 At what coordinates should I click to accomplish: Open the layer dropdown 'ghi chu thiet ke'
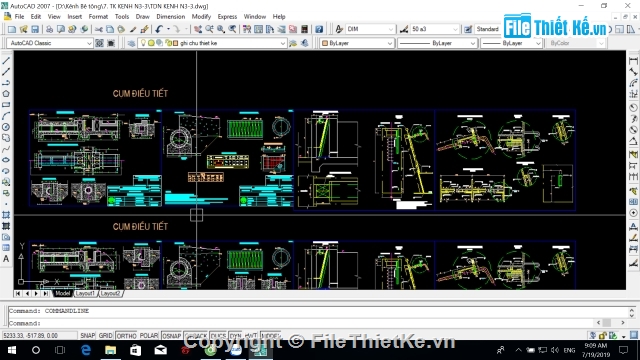(212, 43)
